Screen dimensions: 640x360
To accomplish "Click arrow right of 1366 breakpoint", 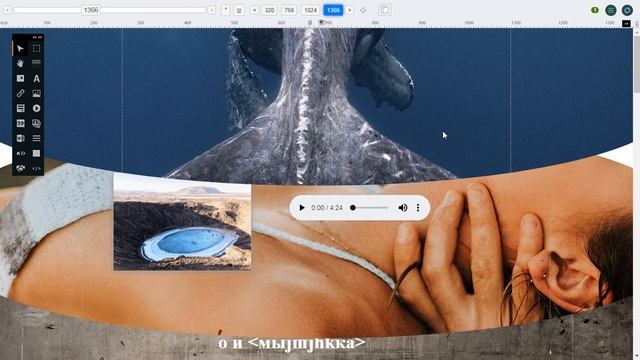I will pyautogui.click(x=350, y=10).
